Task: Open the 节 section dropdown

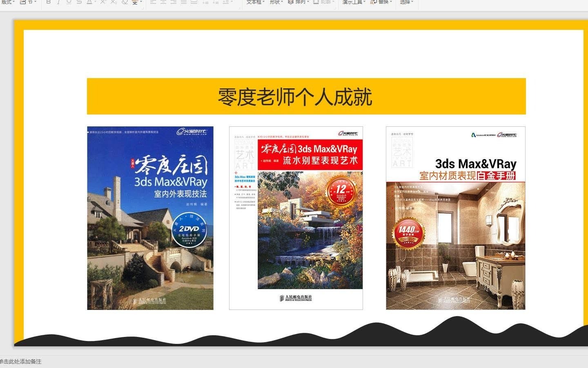Action: (x=28, y=2)
